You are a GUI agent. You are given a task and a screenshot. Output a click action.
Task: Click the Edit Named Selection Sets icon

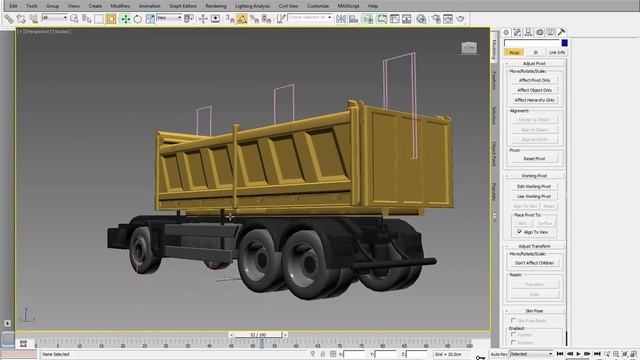[x=281, y=19]
